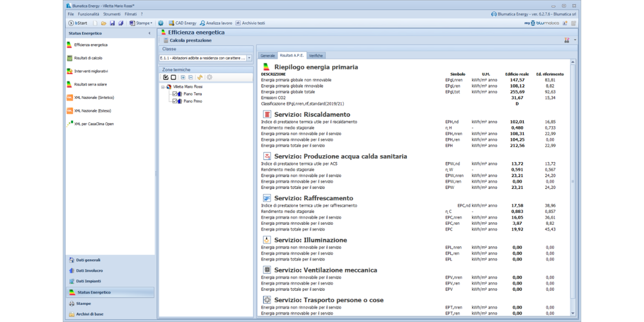Click the check-all icon in Zone termiche
This screenshot has width=644, height=322.
point(166,77)
